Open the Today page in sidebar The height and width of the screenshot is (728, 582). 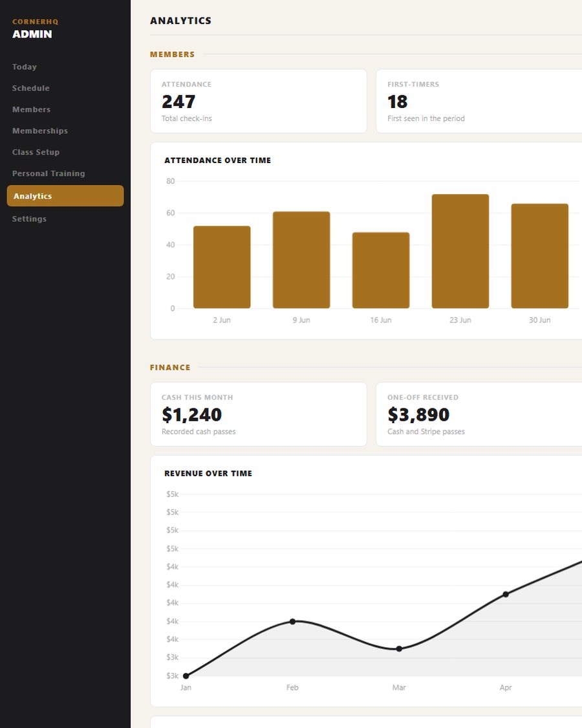pyautogui.click(x=24, y=67)
